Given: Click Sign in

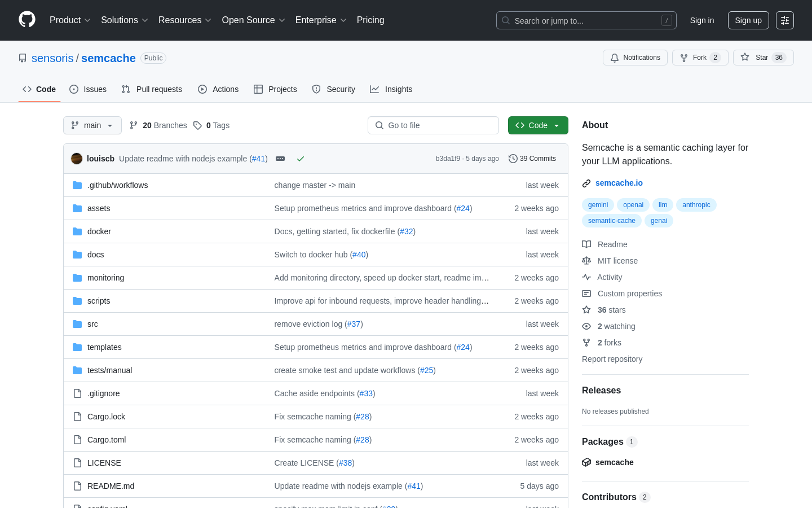Looking at the screenshot, I should 702,20.
